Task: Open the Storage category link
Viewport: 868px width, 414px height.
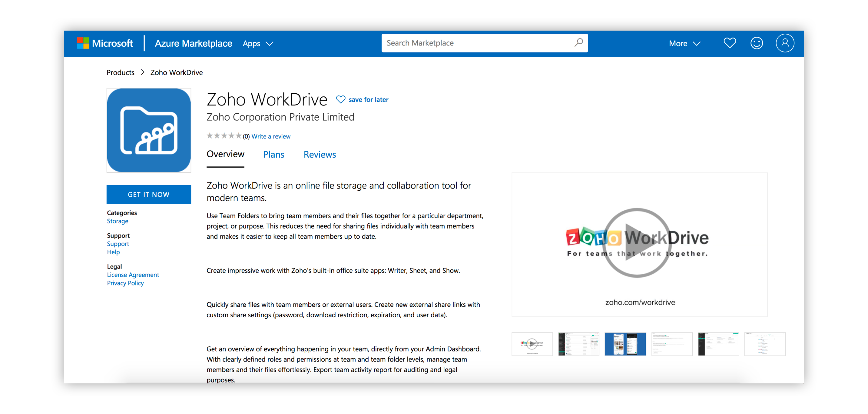Action: 118,221
